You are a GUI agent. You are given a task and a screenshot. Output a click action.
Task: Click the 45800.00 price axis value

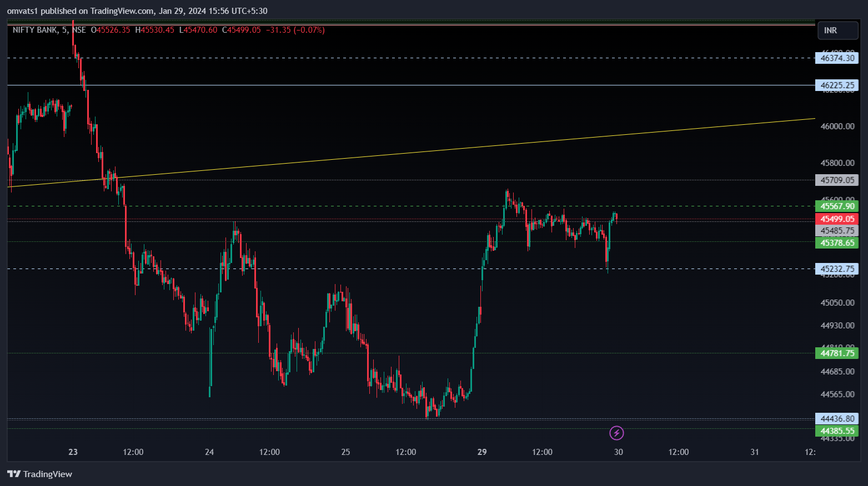pyautogui.click(x=837, y=163)
